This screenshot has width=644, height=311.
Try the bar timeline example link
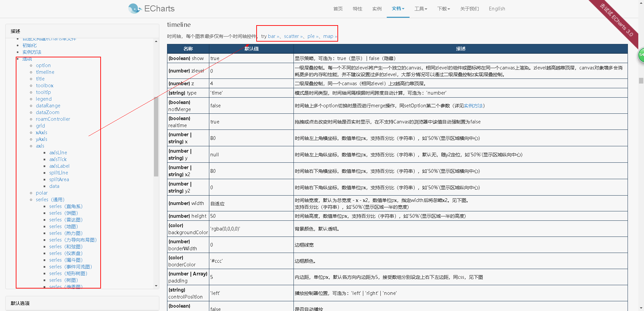coord(273,36)
